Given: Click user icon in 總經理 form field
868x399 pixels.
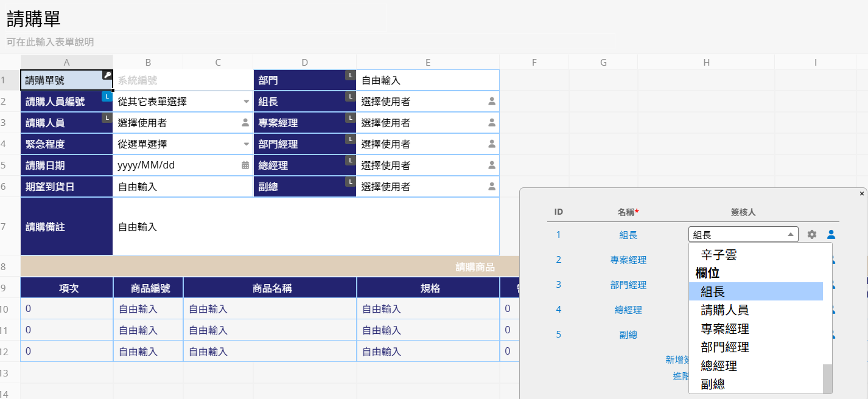Looking at the screenshot, I should tap(492, 165).
